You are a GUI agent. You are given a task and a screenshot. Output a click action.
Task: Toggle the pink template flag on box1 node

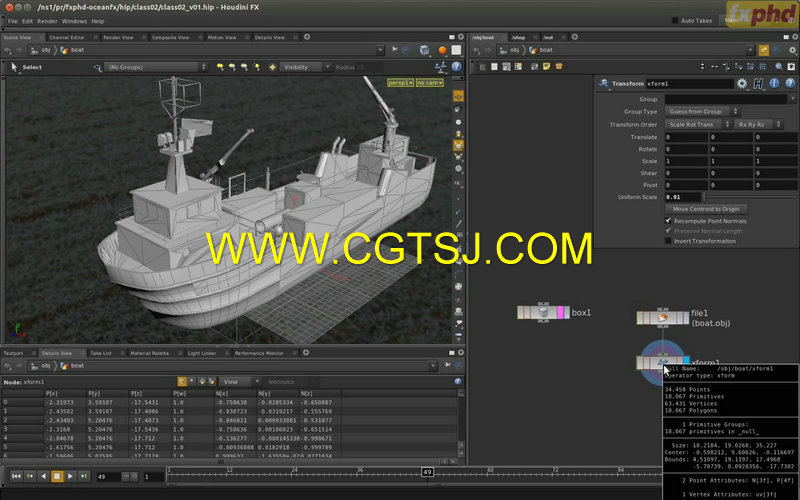(x=560, y=312)
